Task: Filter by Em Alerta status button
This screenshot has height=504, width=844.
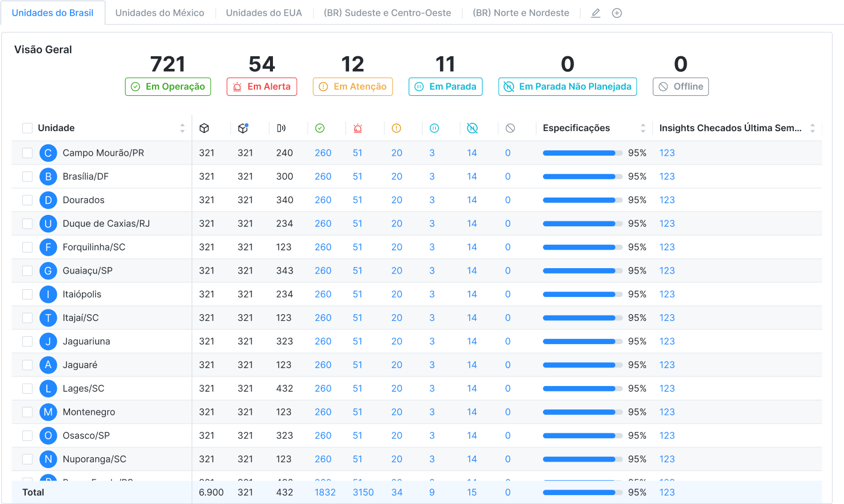Action: pos(262,87)
